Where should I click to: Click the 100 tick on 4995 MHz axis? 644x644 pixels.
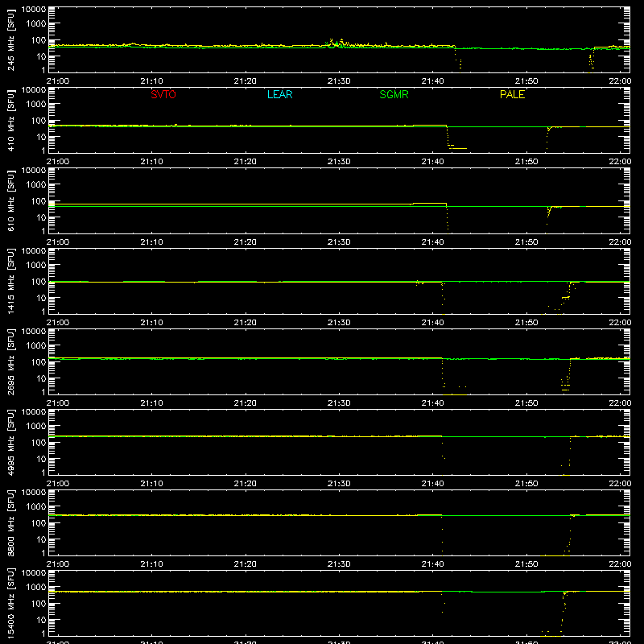tap(39, 442)
